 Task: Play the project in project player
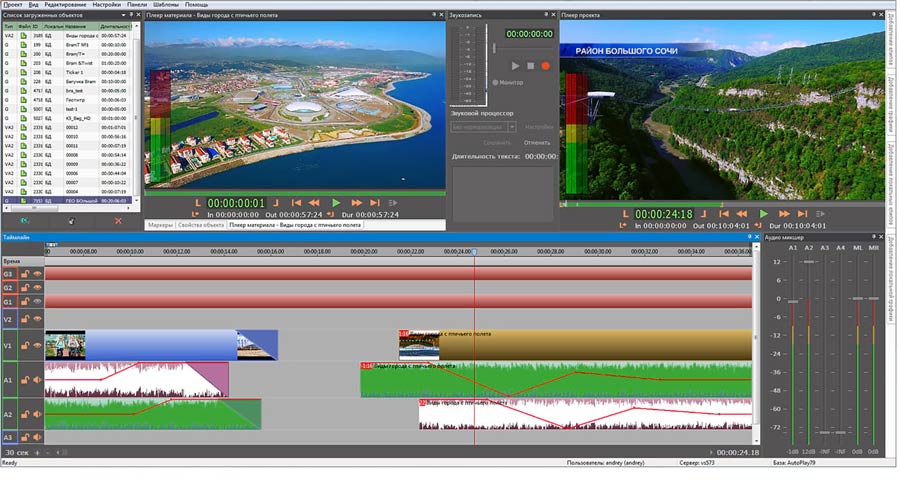pos(764,214)
